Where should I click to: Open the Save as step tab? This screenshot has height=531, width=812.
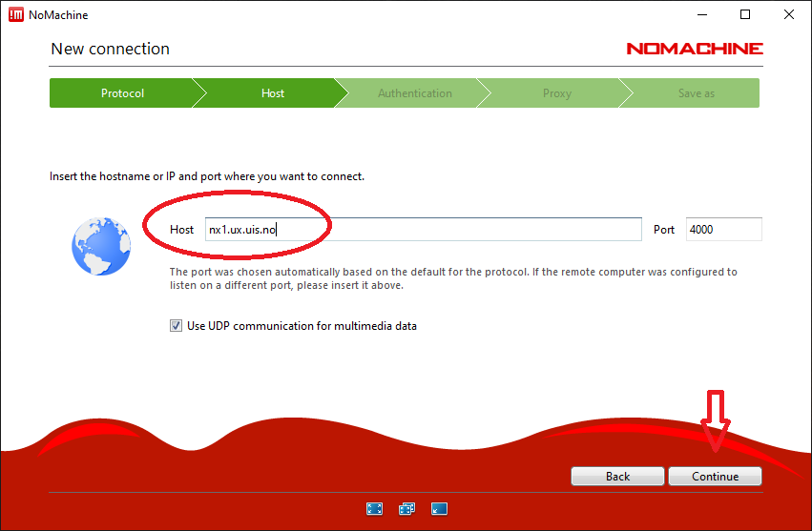696,93
